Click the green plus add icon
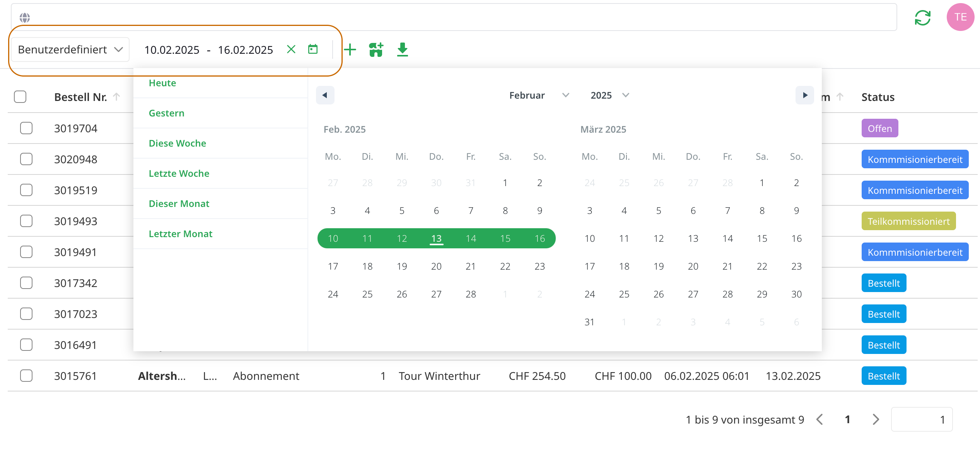The height and width of the screenshot is (458, 980). [350, 50]
